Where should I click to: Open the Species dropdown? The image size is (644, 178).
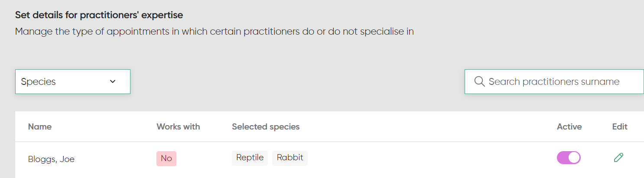(x=72, y=81)
